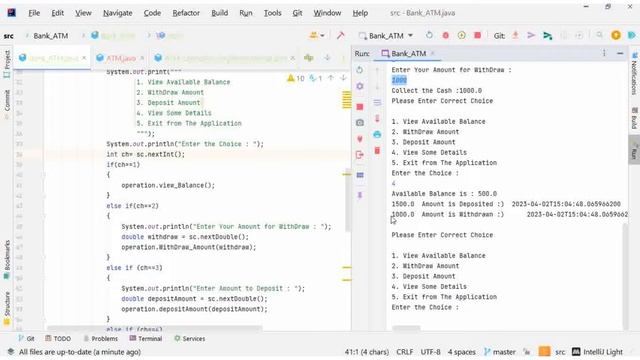The width and height of the screenshot is (640, 360).
Task: Toggle the Project tool window stripe button
Action: [x=7, y=64]
